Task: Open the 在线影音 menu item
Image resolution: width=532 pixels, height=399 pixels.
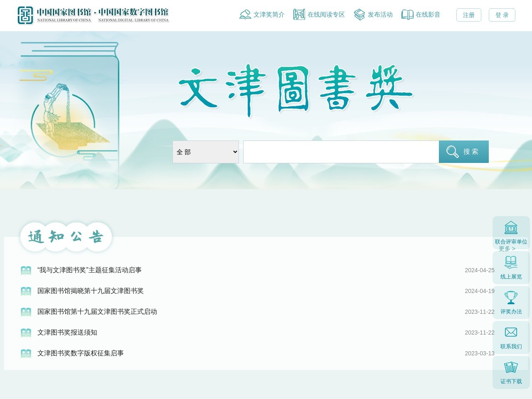Action: pos(428,15)
